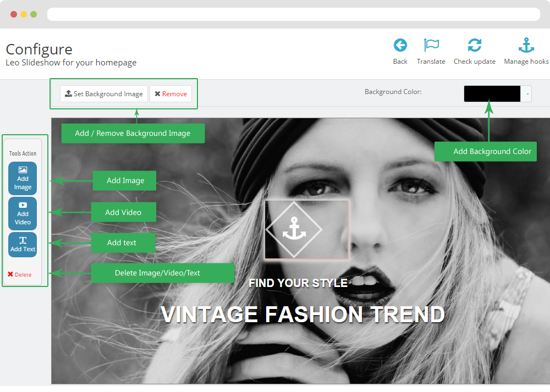
Task: Open the Translate flag icon
Action: pyautogui.click(x=431, y=45)
